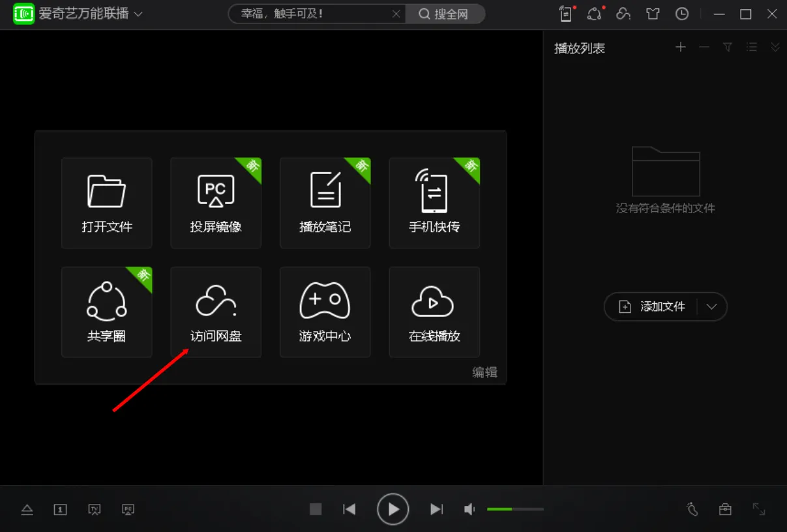This screenshot has width=787, height=532.
Task: Select the 手机快传 phone transfer tile
Action: pos(434,203)
